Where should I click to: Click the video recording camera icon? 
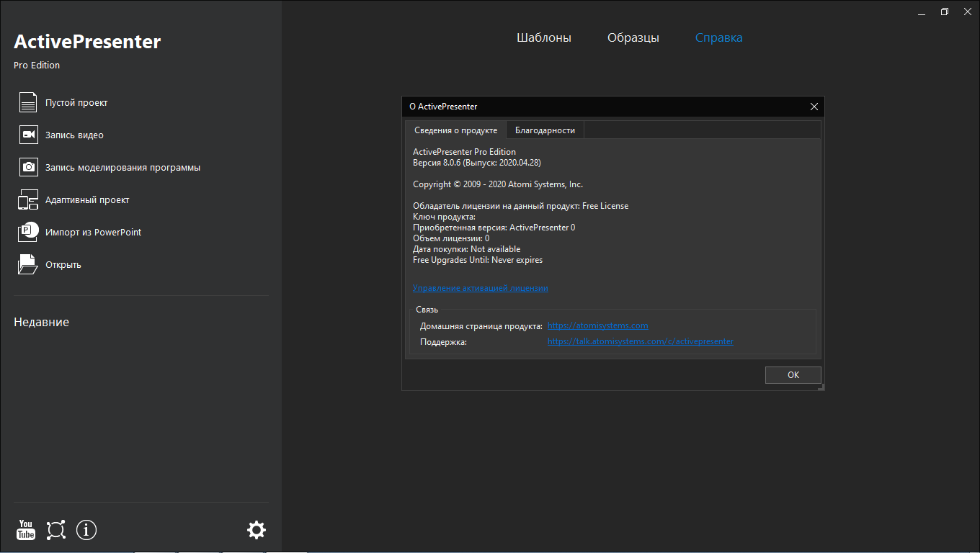28,135
